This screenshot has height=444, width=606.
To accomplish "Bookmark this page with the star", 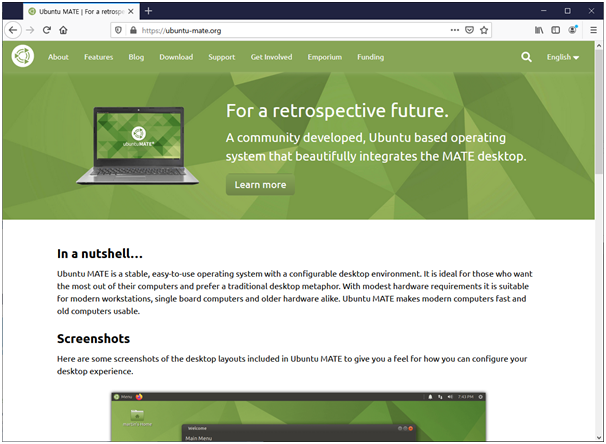I will point(484,30).
